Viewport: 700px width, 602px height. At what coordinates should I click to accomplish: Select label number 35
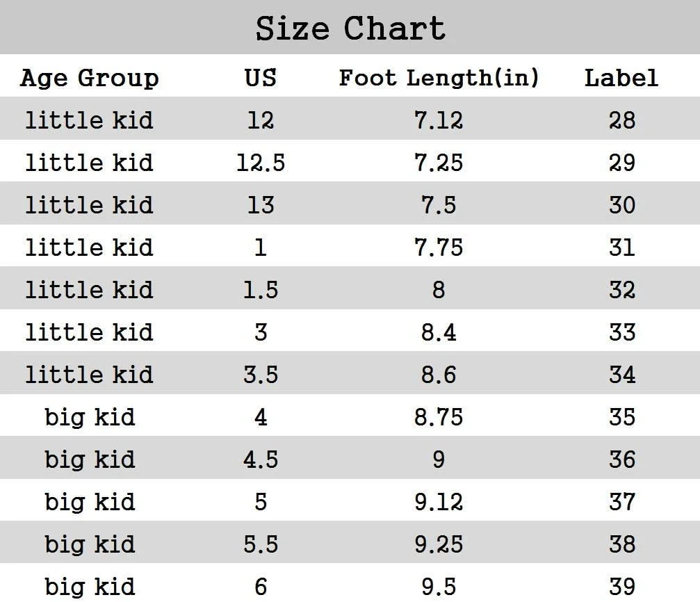pyautogui.click(x=621, y=417)
